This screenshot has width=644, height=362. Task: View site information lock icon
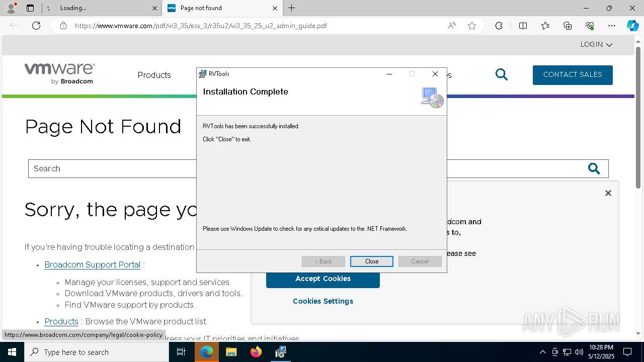(x=63, y=26)
